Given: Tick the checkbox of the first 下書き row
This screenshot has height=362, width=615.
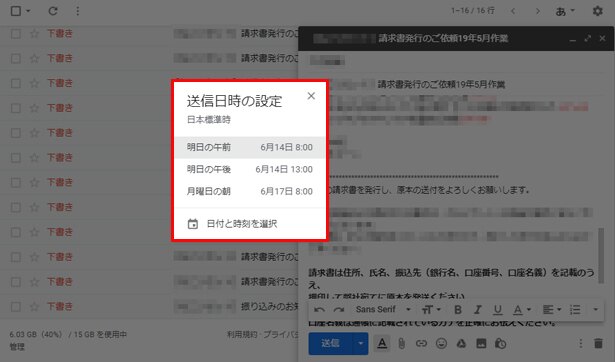Looking at the screenshot, I should 16,34.
